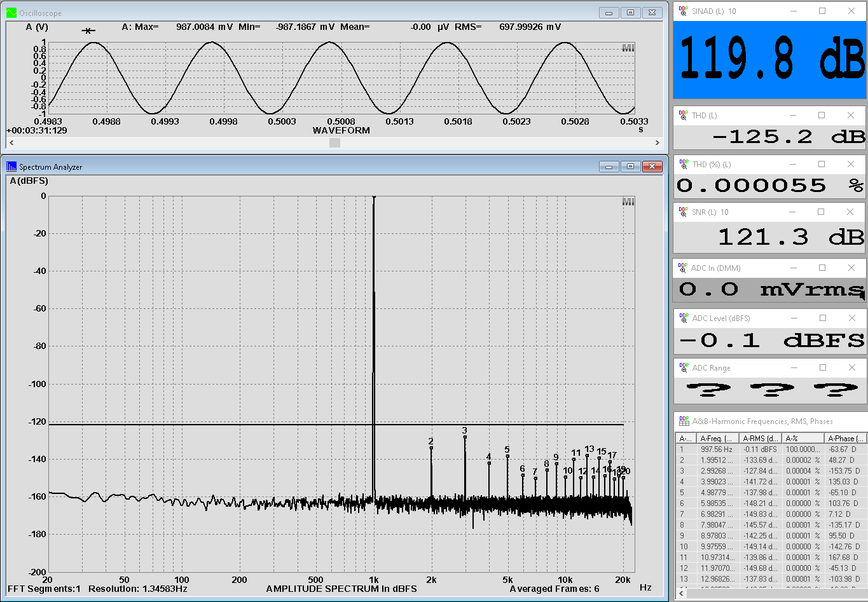Click the trigger marker above the oscilloscope waveform

coord(89,31)
